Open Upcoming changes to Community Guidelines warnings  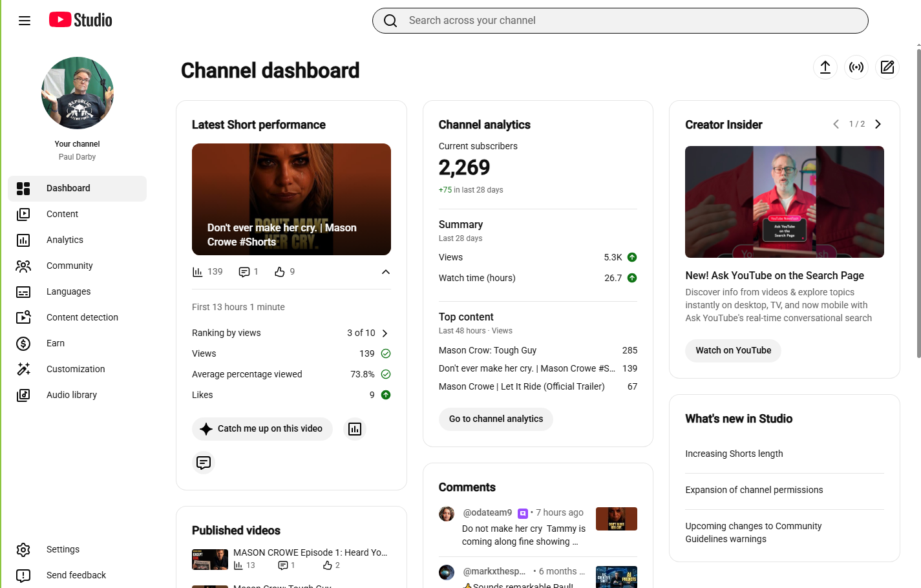pyautogui.click(x=754, y=533)
